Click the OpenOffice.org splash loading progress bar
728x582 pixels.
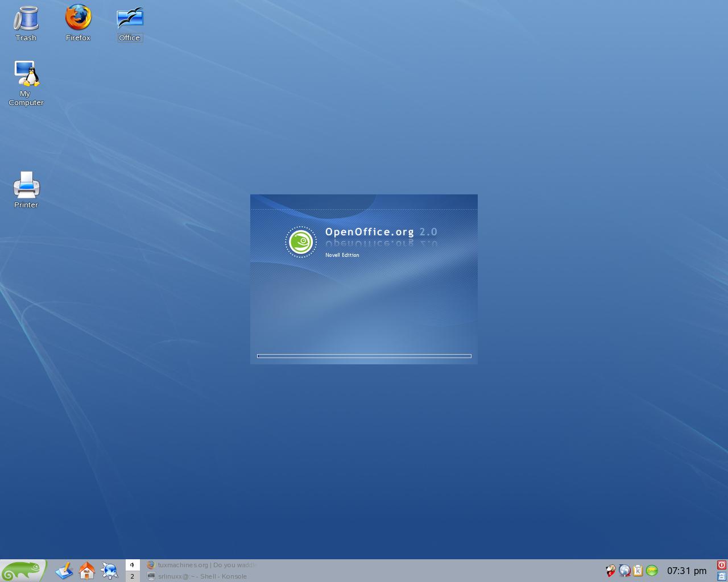[x=364, y=356]
